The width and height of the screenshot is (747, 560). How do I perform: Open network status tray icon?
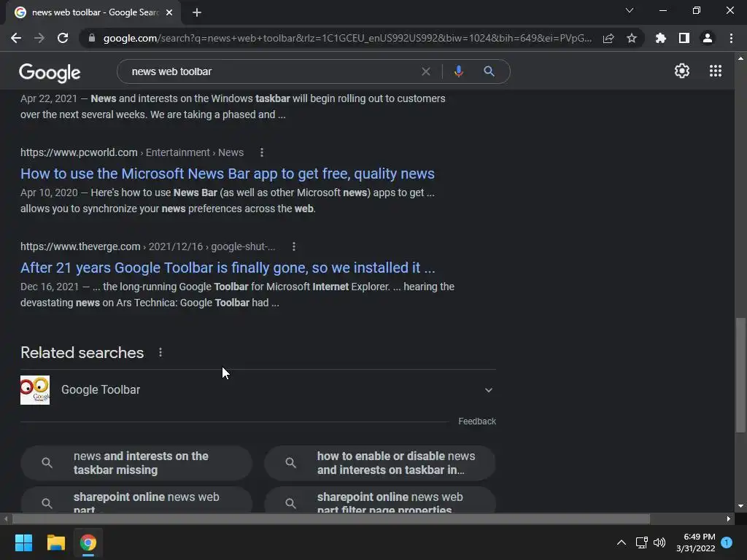click(x=641, y=542)
